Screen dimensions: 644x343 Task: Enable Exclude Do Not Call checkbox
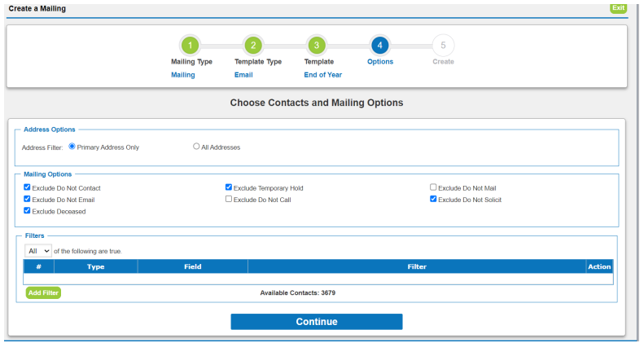tap(229, 199)
